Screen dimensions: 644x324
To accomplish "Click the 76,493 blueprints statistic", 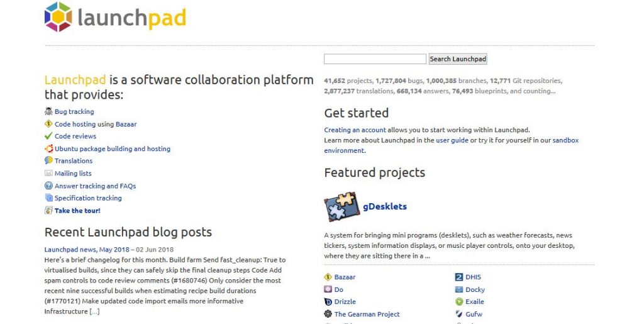I will [x=479, y=91].
